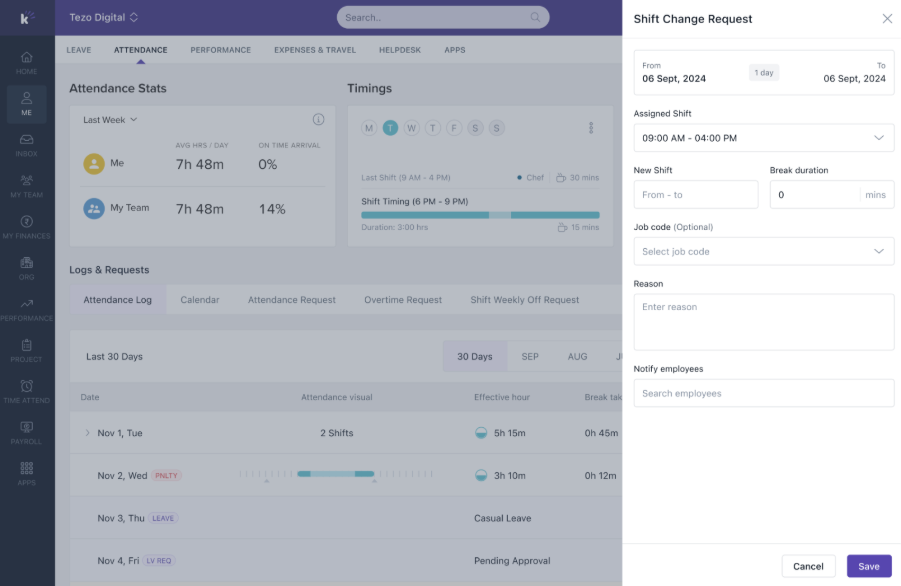Go to Inbox in the sidebar
The image size is (901, 586).
(x=26, y=140)
